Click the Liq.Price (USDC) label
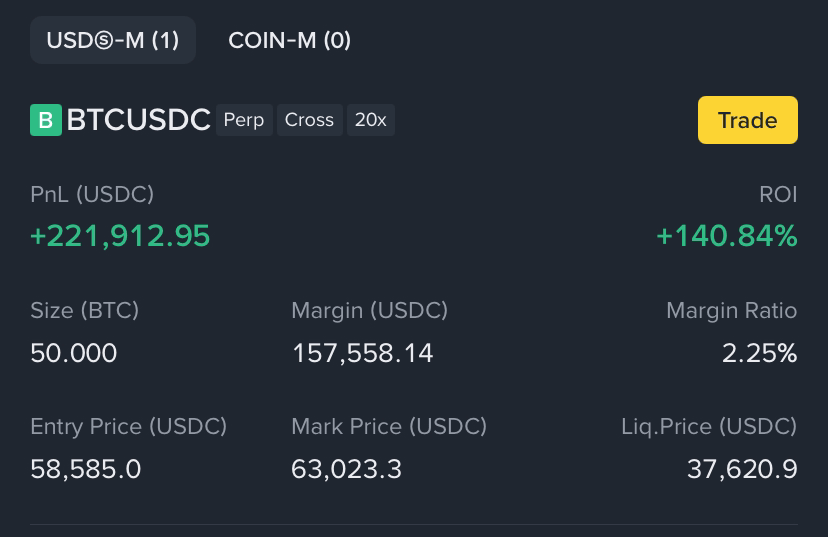 click(x=709, y=427)
